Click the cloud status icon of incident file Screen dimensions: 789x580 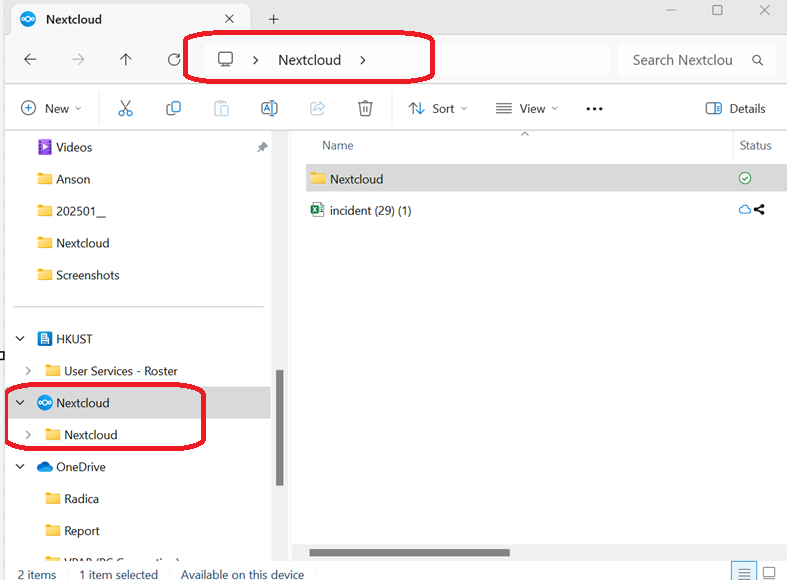(x=744, y=210)
